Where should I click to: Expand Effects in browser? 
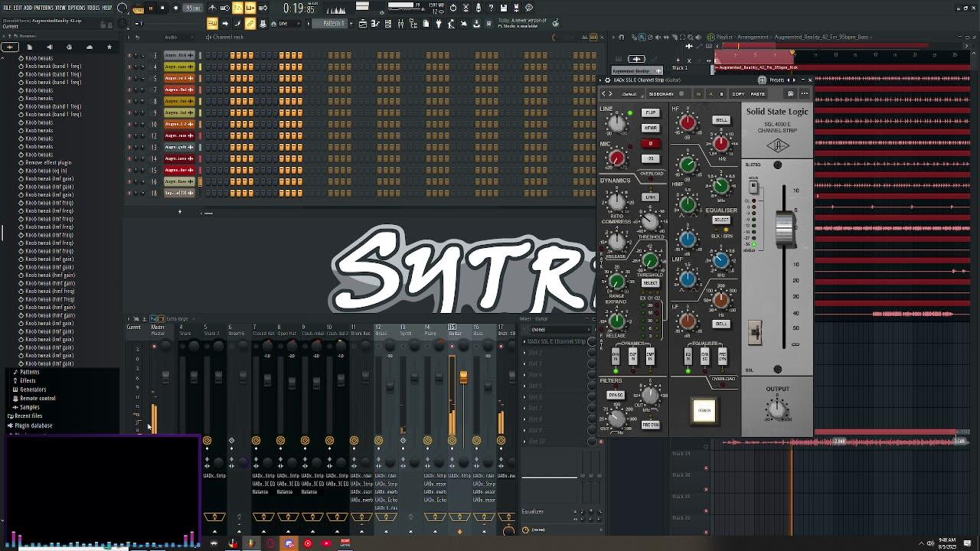[x=28, y=380]
